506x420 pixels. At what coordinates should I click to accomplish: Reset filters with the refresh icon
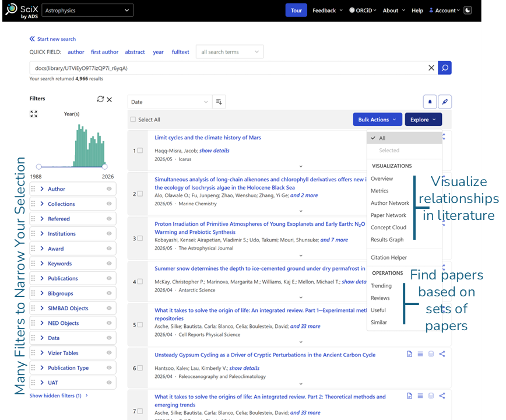pos(100,99)
